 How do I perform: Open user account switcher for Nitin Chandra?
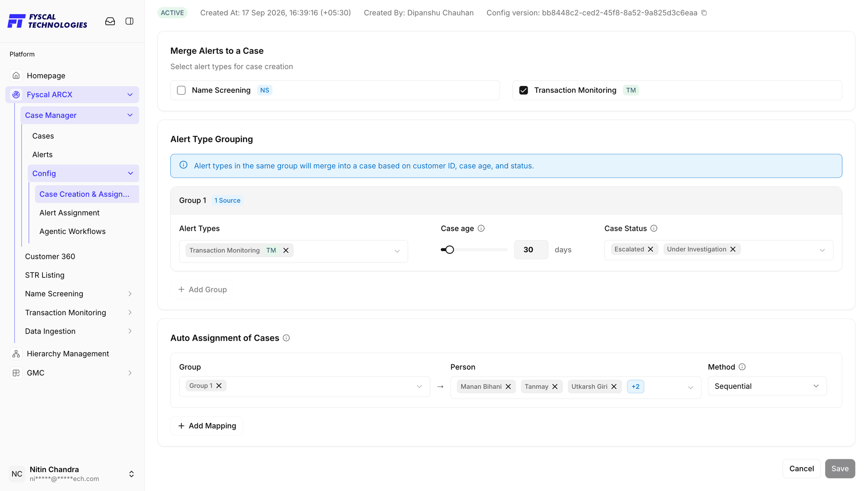pos(131,474)
